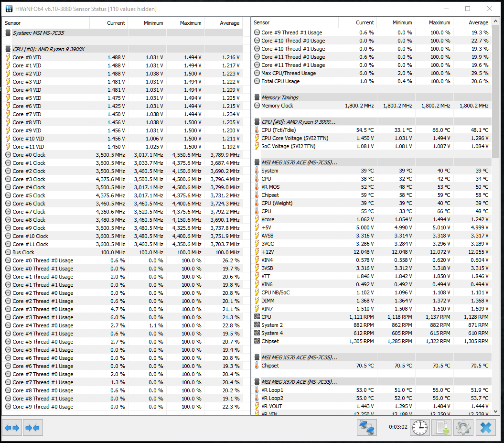This screenshot has width=504, height=443.
Task: Click the blue X close sensors button
Action: (x=486, y=428)
